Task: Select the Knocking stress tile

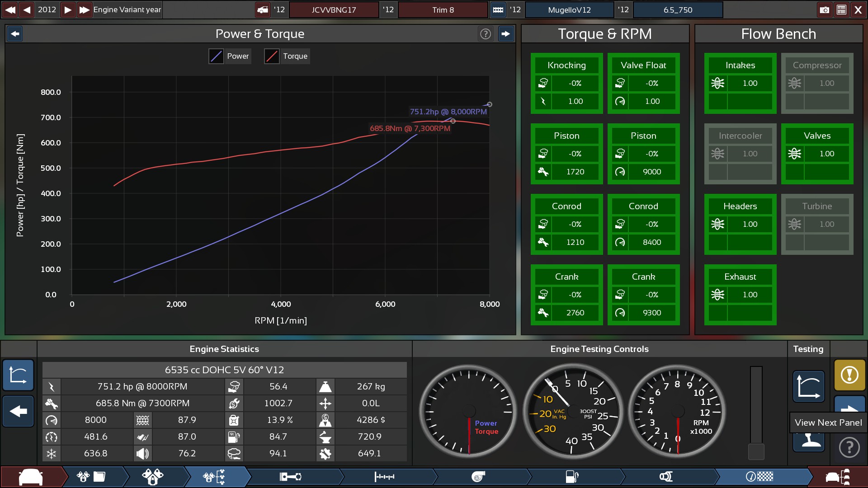Action: (x=566, y=83)
